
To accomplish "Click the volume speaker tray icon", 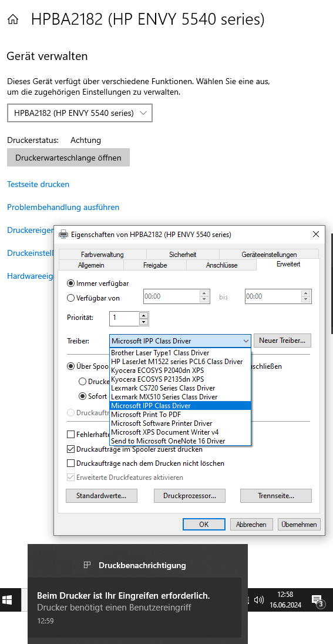I will pyautogui.click(x=259, y=600).
